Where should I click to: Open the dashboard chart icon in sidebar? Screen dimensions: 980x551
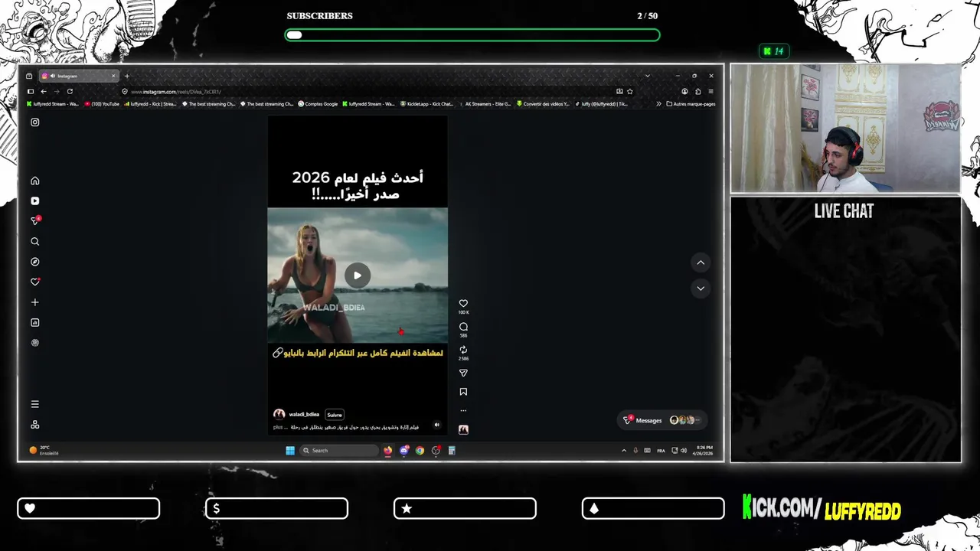(34, 322)
